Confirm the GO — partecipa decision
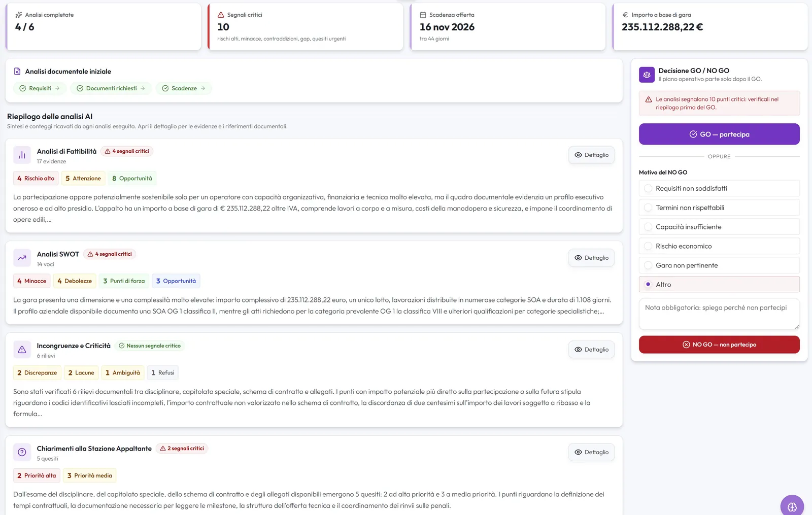Image resolution: width=812 pixels, height=515 pixels. (x=719, y=134)
